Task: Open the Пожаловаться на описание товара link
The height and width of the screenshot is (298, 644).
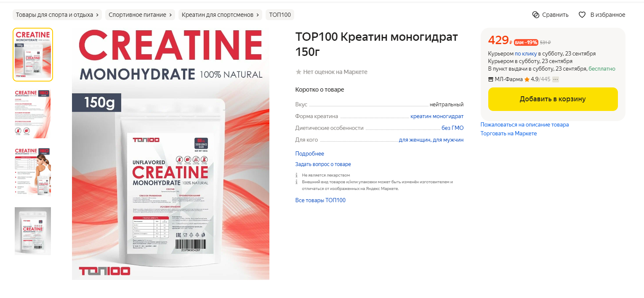Action: [524, 124]
